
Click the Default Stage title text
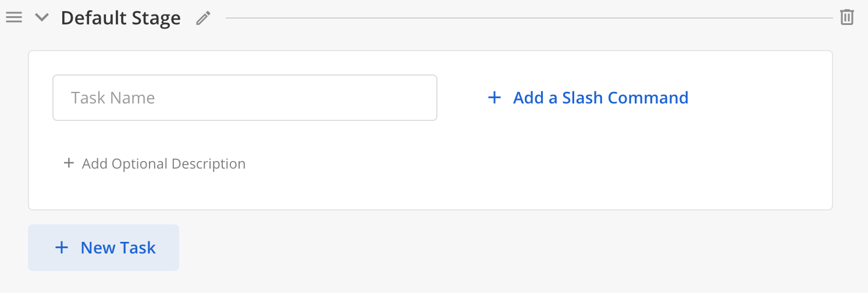(x=120, y=18)
